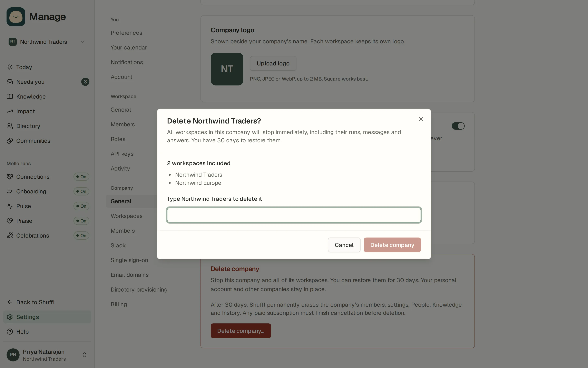Open Email domains settings
The height and width of the screenshot is (368, 588).
tap(129, 275)
